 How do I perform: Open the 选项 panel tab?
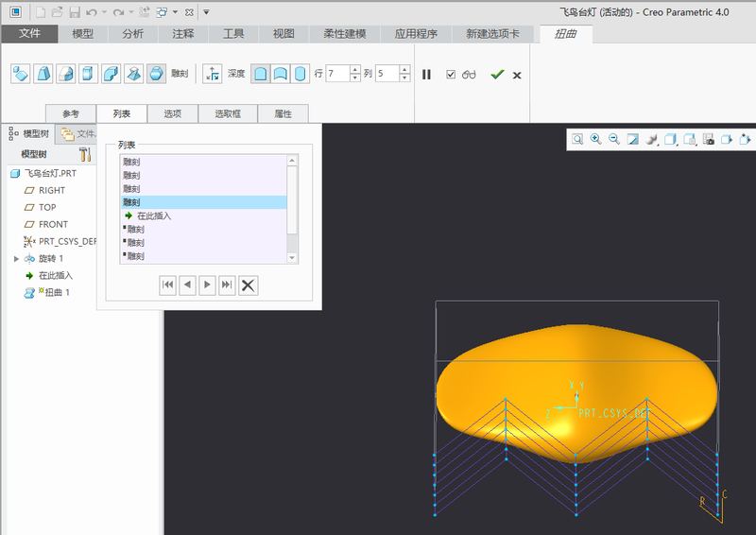(x=173, y=113)
